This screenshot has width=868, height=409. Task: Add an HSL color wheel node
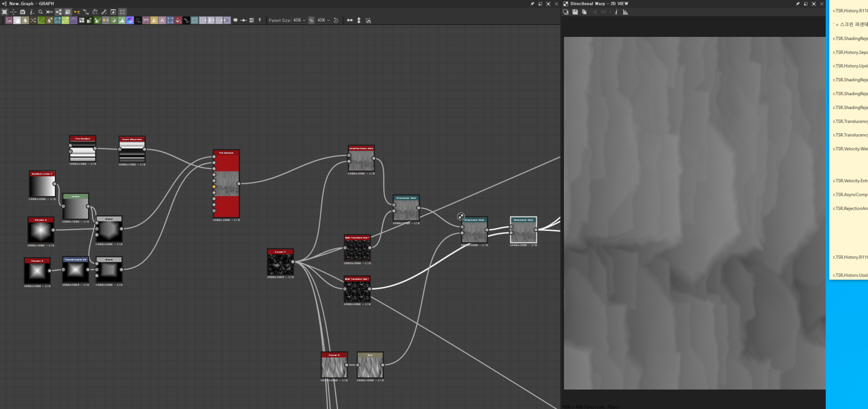click(x=130, y=20)
